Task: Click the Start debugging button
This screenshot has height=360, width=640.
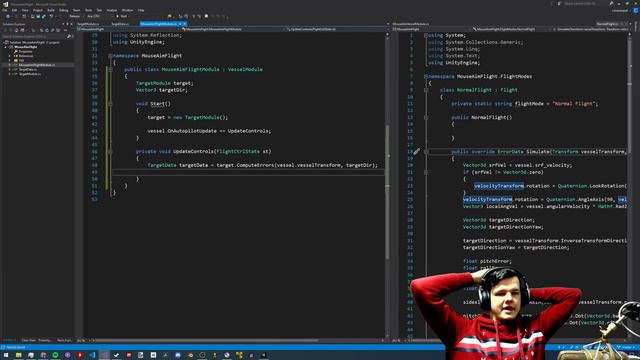Action: [x=122, y=16]
